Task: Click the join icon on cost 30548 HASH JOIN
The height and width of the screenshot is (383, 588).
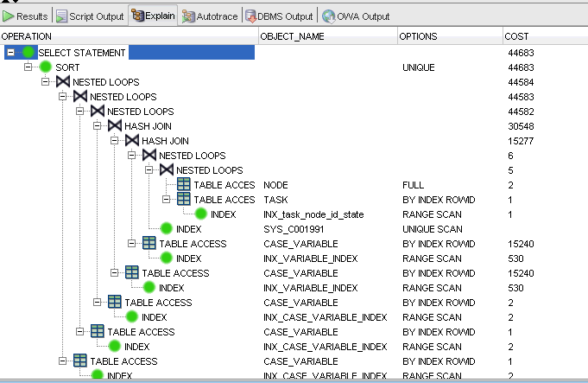Action: tap(115, 126)
